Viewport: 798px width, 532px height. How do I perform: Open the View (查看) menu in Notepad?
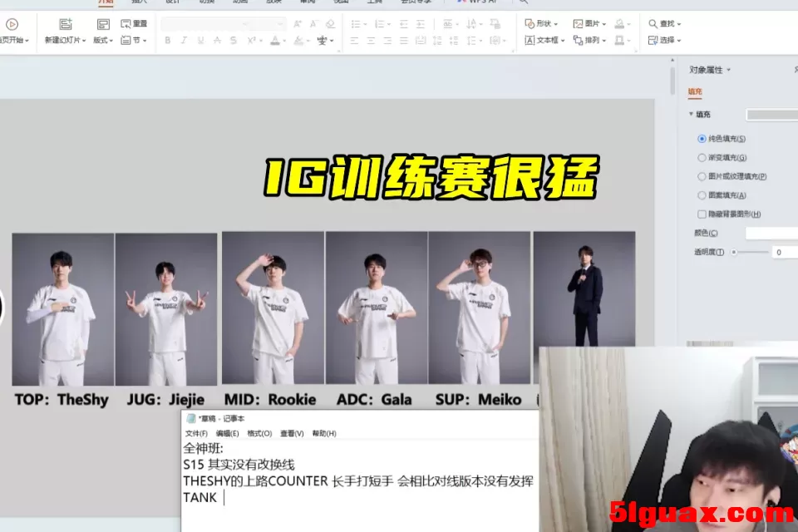click(x=292, y=433)
